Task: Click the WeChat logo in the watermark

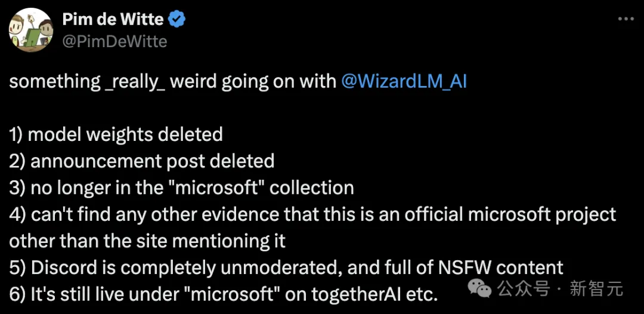Action: 479,290
